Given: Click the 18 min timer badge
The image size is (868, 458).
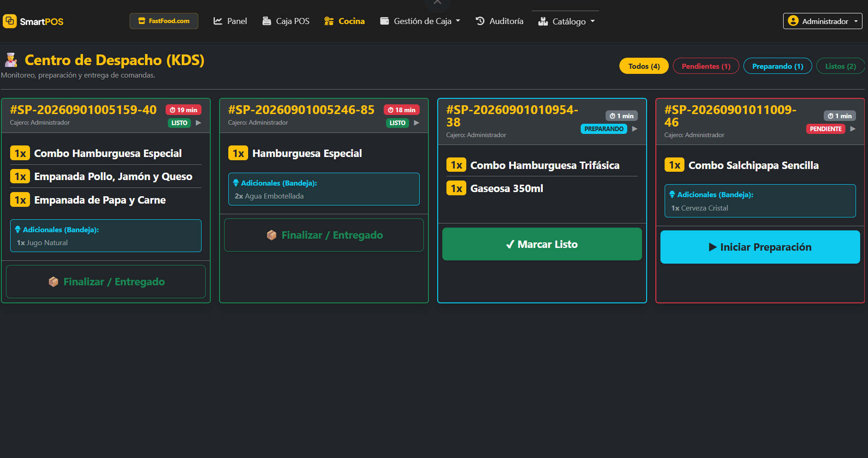Looking at the screenshot, I should (x=402, y=110).
